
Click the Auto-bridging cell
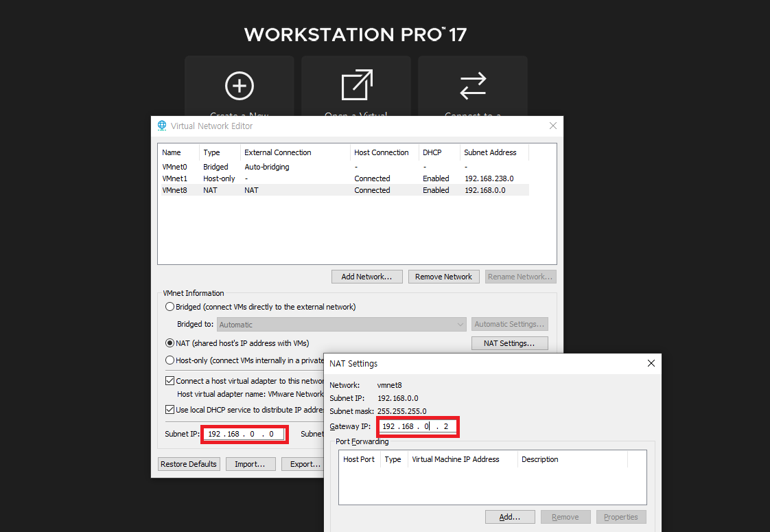267,167
